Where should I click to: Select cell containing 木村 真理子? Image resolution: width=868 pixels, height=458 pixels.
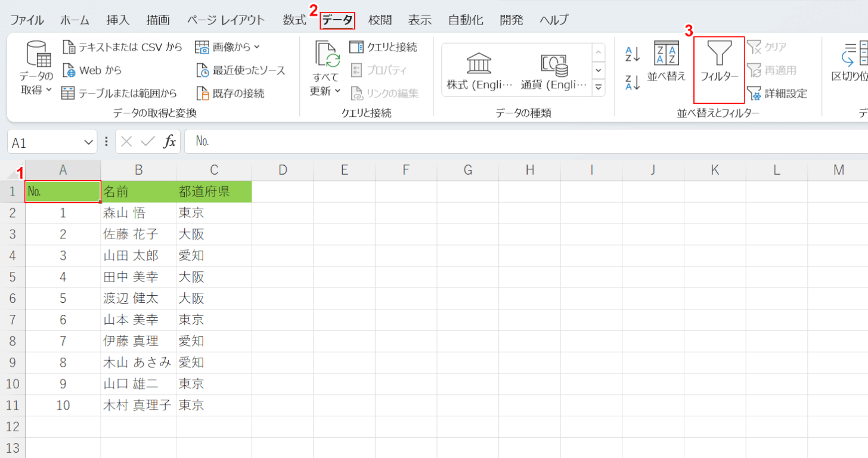(138, 406)
